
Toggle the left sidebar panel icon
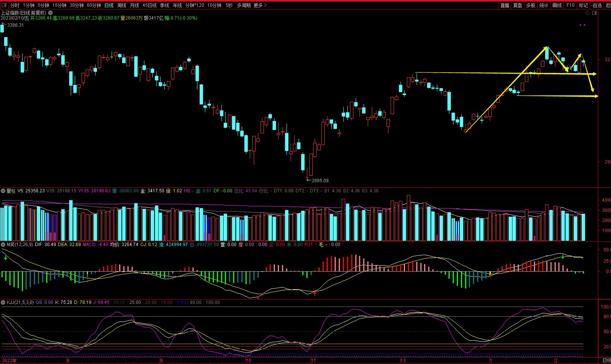(4, 5)
